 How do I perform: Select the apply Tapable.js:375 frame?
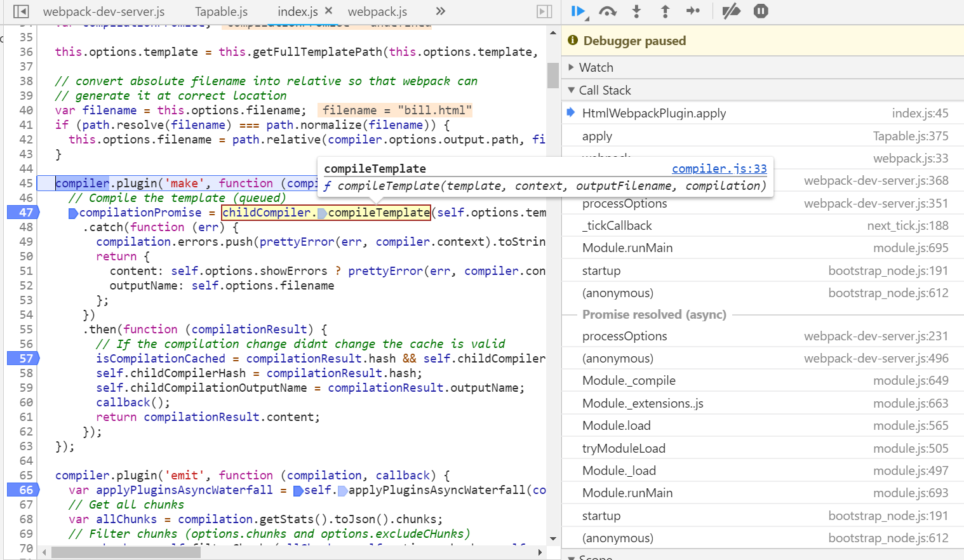[763, 136]
